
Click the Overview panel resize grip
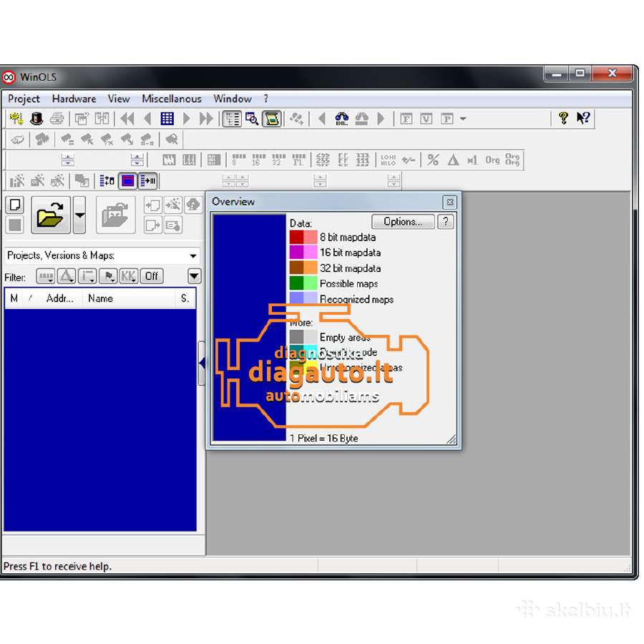point(452,439)
